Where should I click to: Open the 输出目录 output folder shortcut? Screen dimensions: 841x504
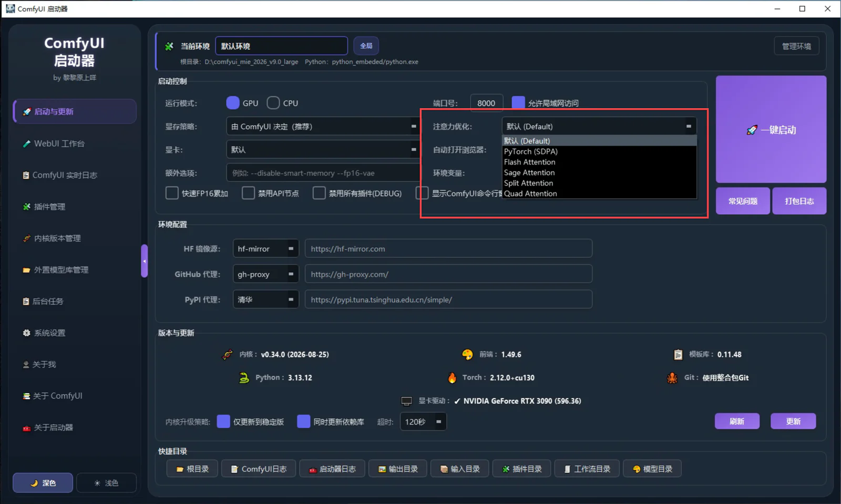pyautogui.click(x=398, y=469)
